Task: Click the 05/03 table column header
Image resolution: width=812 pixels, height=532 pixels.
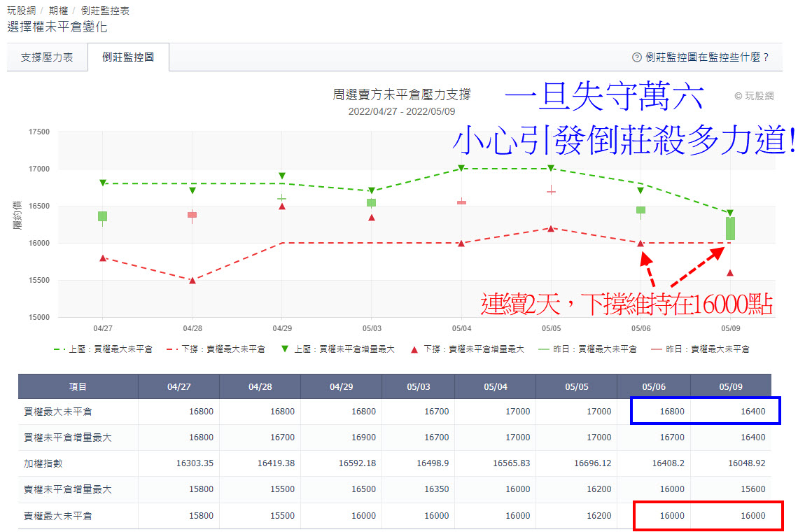Action: click(419, 386)
